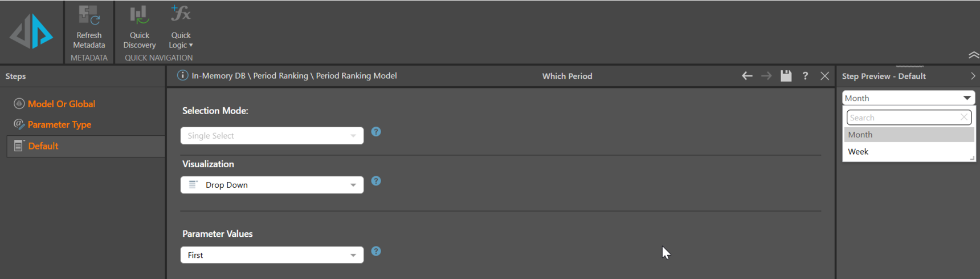Image resolution: width=980 pixels, height=279 pixels.
Task: Click the help icon beside Selection Mode
Action: point(376,132)
